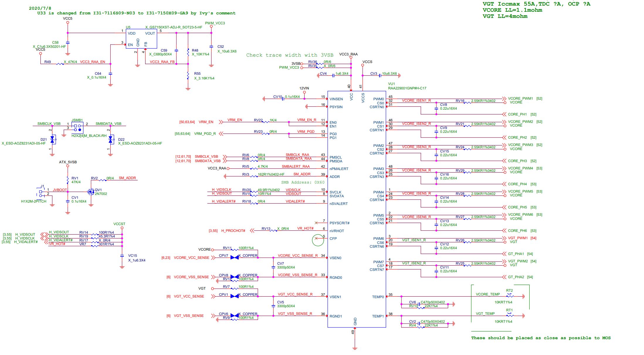Select the GND pin 49 ground symbol

(x=355, y=348)
